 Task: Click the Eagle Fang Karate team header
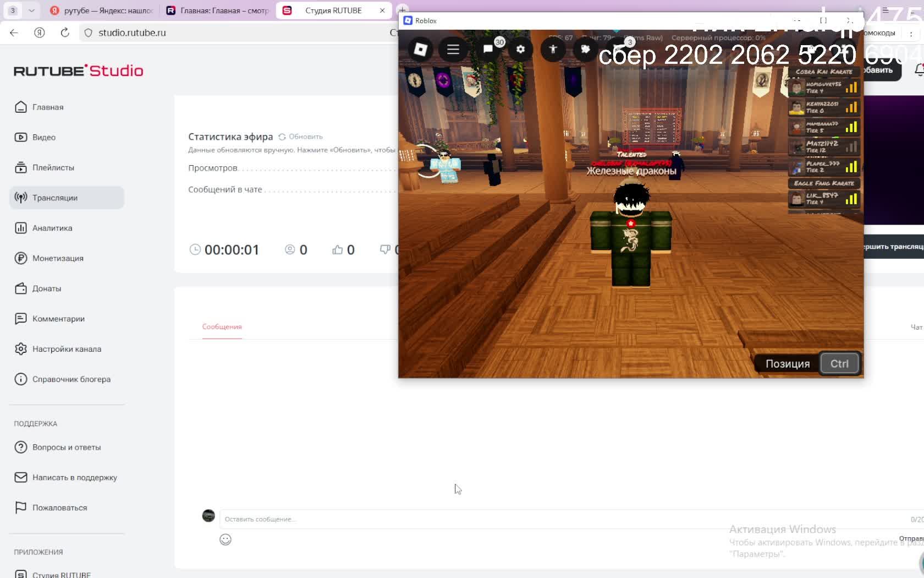click(824, 183)
